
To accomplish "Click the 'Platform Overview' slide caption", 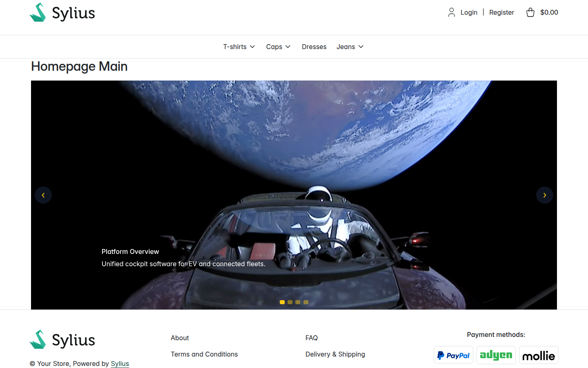I will [130, 251].
